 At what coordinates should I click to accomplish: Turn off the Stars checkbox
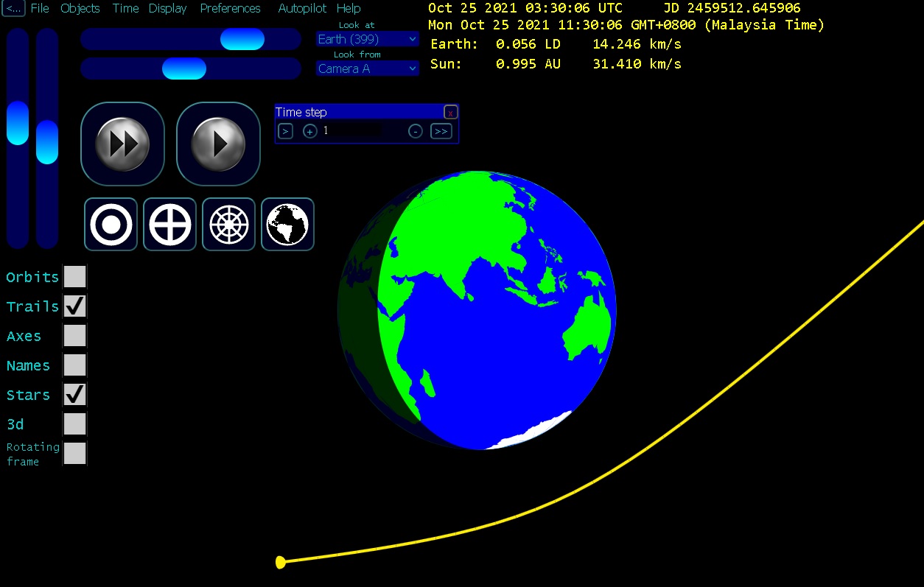click(x=74, y=395)
